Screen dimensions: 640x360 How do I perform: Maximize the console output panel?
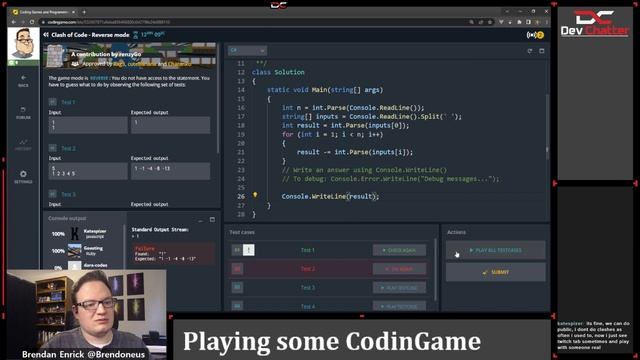212,220
